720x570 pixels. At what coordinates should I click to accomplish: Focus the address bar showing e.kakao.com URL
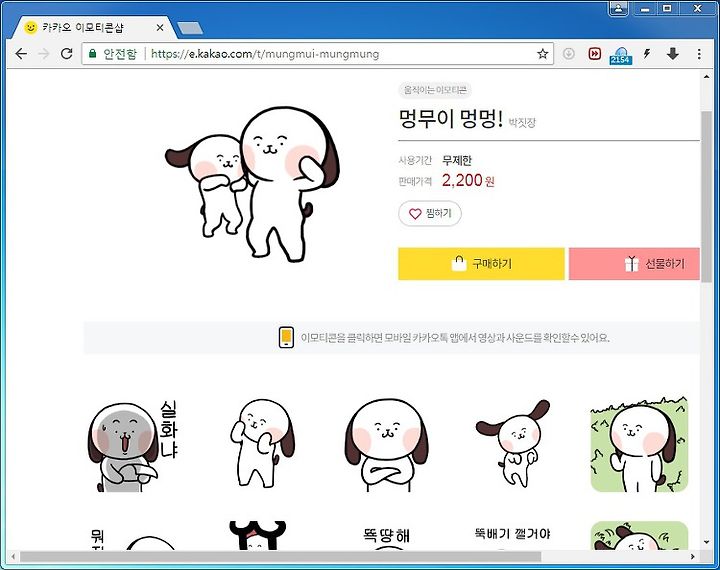click(x=317, y=54)
